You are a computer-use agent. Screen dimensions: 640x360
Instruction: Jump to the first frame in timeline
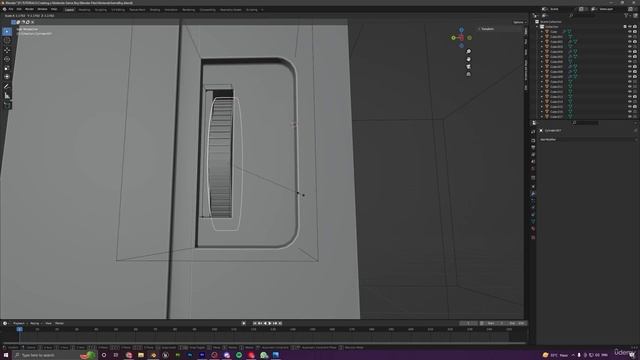(255, 323)
